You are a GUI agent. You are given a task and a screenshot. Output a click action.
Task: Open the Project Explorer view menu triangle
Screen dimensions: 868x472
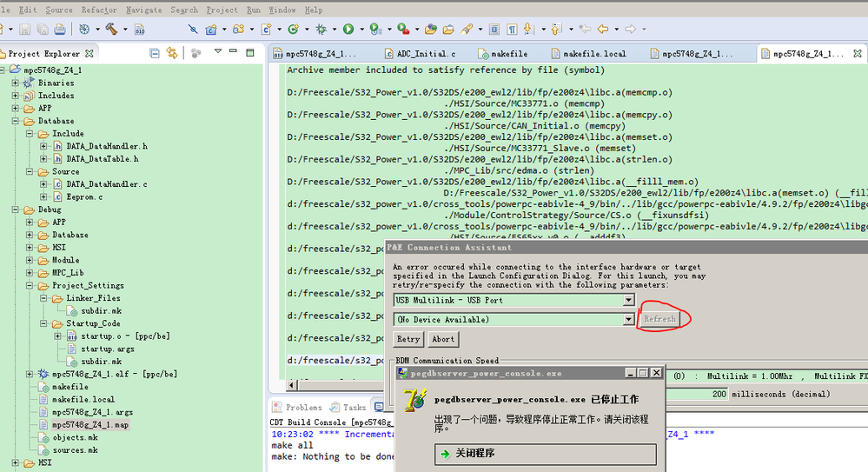pyautogui.click(x=218, y=51)
